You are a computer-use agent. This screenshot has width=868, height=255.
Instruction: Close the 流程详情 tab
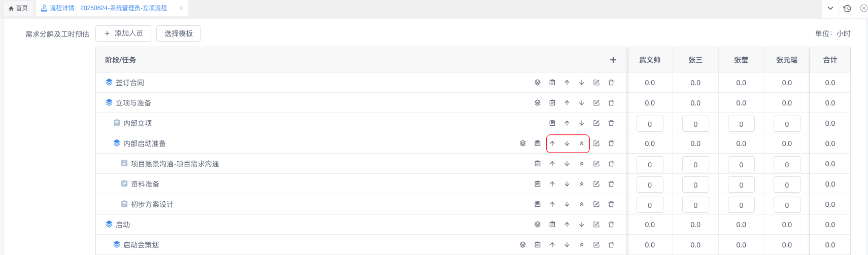[x=181, y=8]
